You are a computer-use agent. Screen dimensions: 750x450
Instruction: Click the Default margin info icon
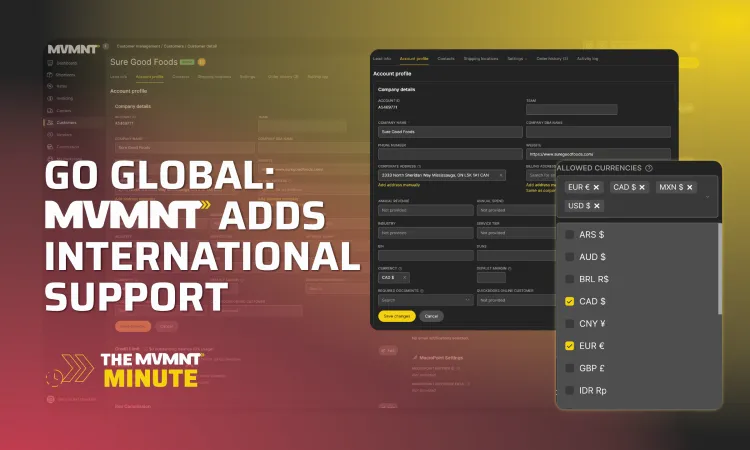[509, 268]
